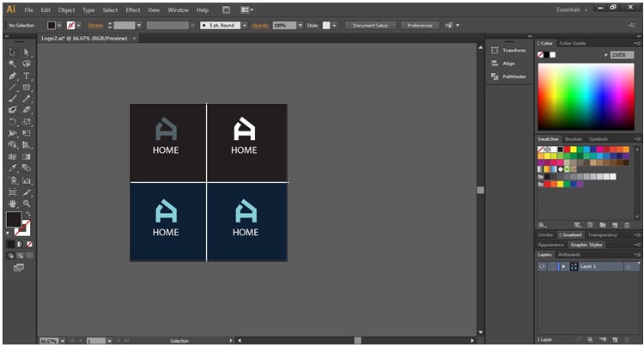Image resolution: width=644 pixels, height=347 pixels.
Task: Click the Preferences button
Action: 420,26
